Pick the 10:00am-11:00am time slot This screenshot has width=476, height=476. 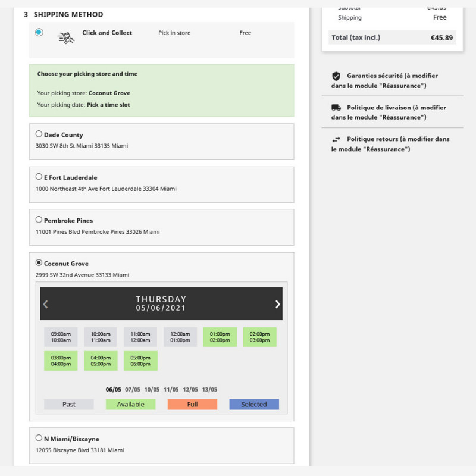pyautogui.click(x=101, y=337)
